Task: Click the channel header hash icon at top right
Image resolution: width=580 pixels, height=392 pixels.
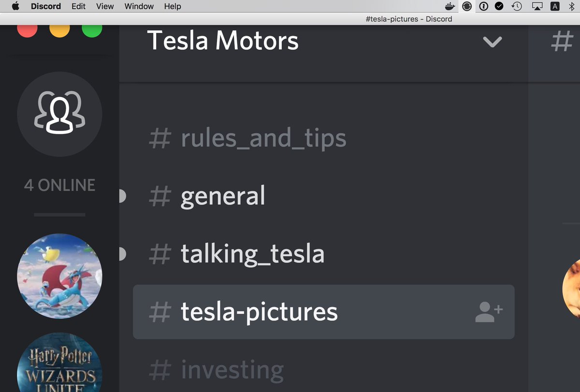Action: (x=562, y=41)
